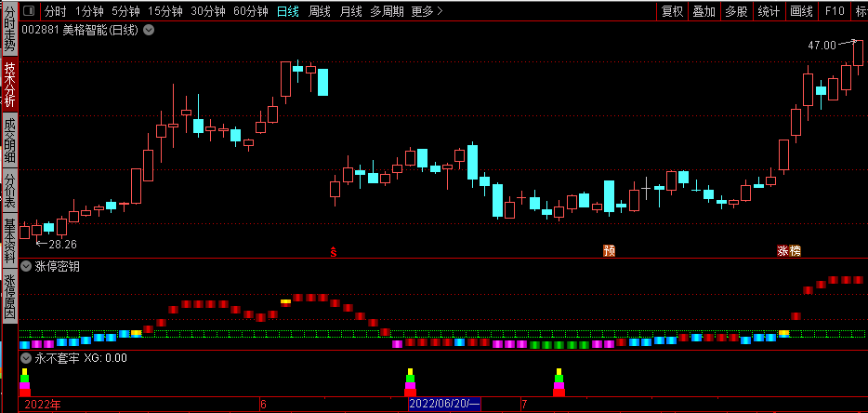Click the month 6 timeline label
Screen dimensions: 868x413
point(264,405)
